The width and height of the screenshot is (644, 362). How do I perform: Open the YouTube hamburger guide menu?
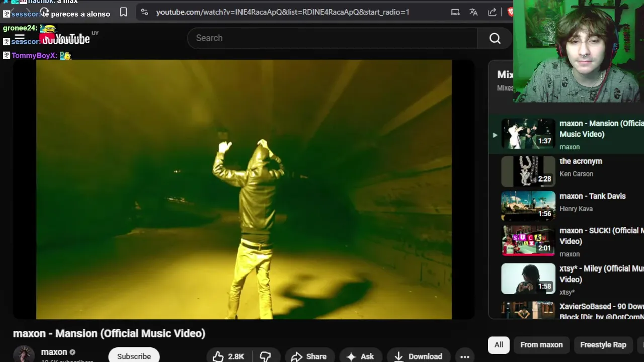pos(19,37)
